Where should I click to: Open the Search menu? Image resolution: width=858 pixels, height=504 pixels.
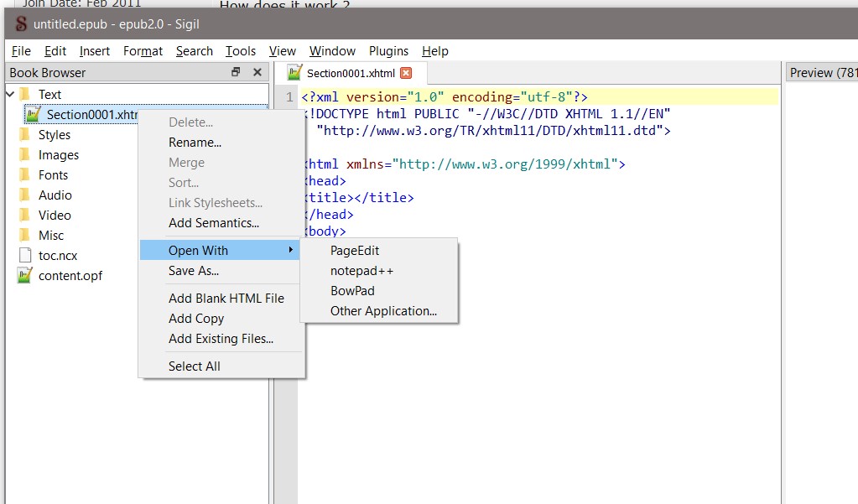point(195,51)
